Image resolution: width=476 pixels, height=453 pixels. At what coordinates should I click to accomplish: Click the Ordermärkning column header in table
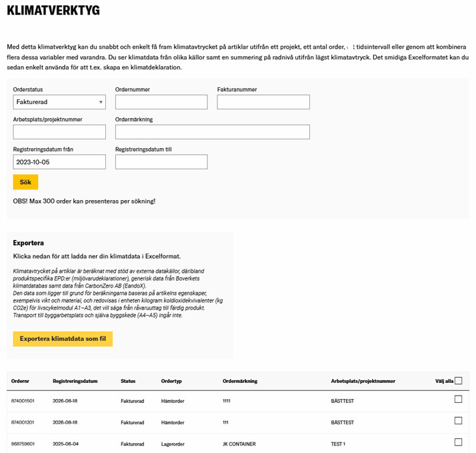pos(240,381)
